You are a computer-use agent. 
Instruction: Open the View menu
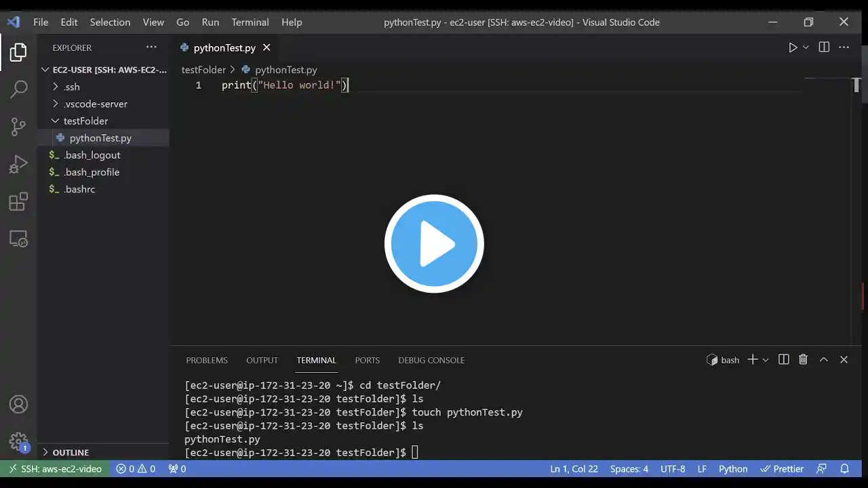pos(153,22)
